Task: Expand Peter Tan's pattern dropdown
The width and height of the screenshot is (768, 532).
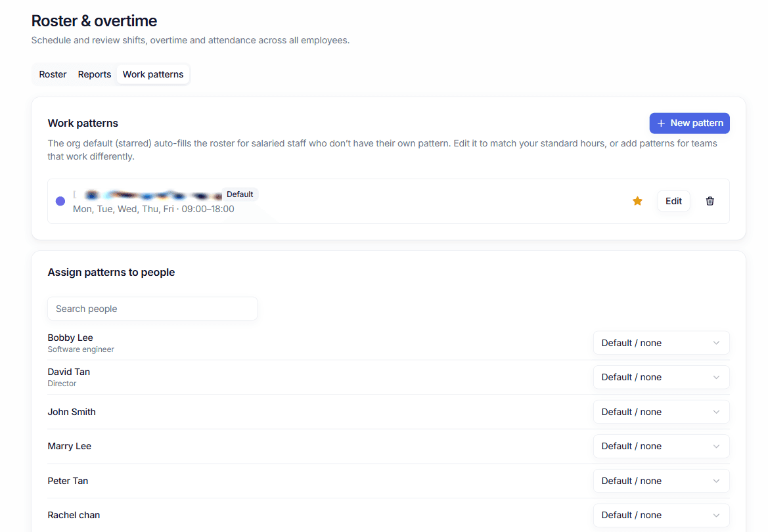Action: (x=661, y=481)
